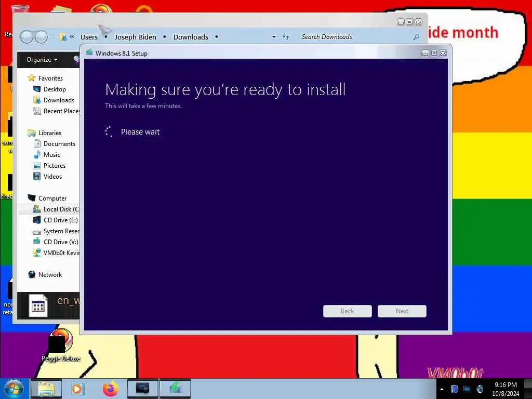532x399 pixels.
Task: Click Joseph Biden in the address breadcrumb
Action: [136, 37]
